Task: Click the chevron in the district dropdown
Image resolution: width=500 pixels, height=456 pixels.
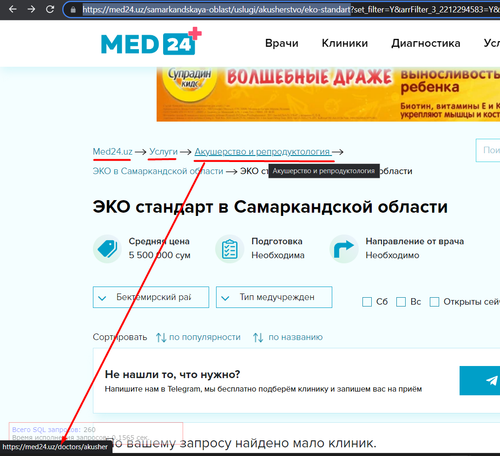Action: pyautogui.click(x=102, y=298)
